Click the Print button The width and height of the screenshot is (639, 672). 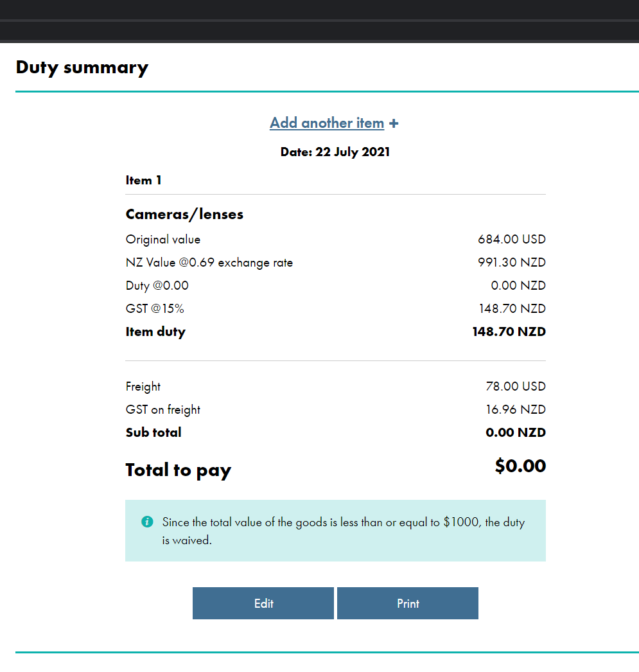point(408,603)
